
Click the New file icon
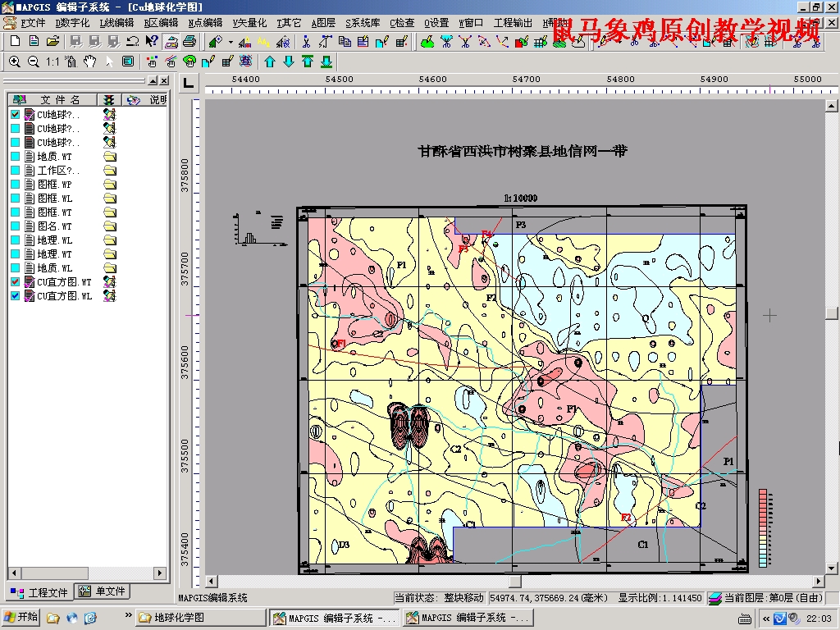[15, 41]
